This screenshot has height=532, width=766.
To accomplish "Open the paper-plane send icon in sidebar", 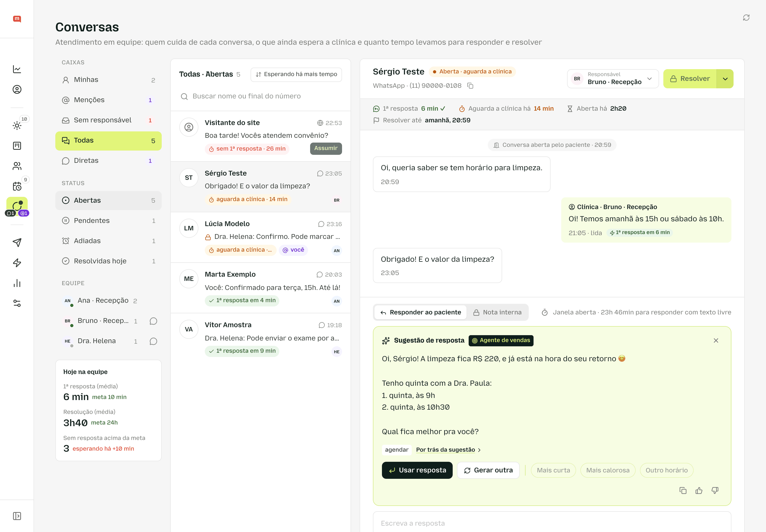I will 17,242.
